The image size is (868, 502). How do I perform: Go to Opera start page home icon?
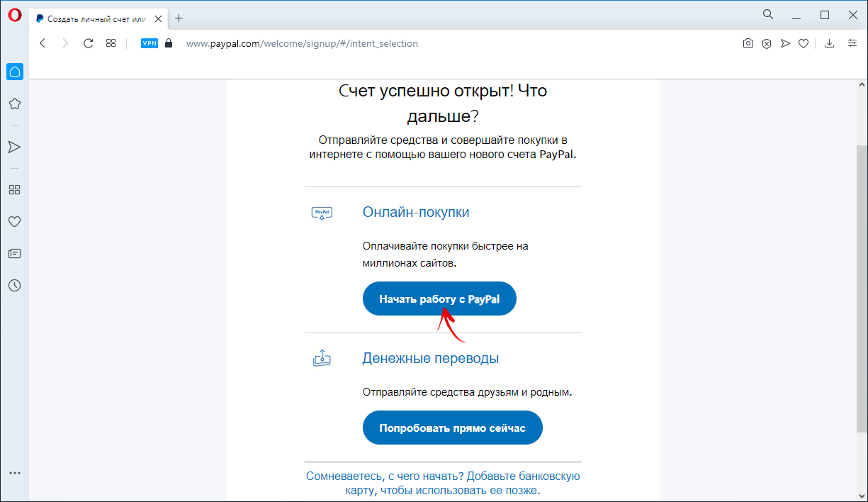coord(14,72)
